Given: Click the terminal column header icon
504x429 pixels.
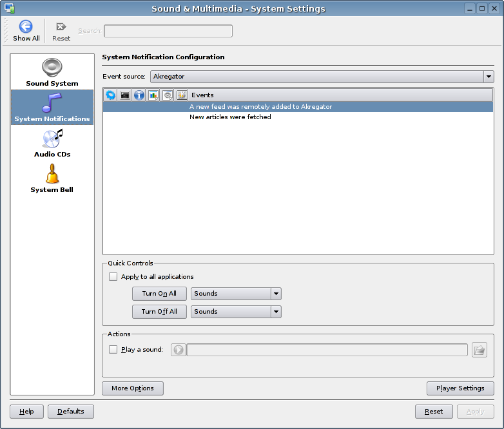Looking at the screenshot, I should pos(125,95).
